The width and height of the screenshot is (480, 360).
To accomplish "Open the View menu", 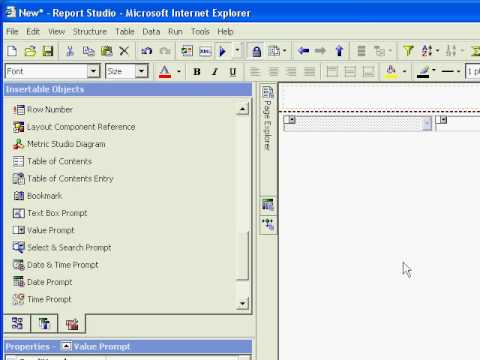I will 56,32.
